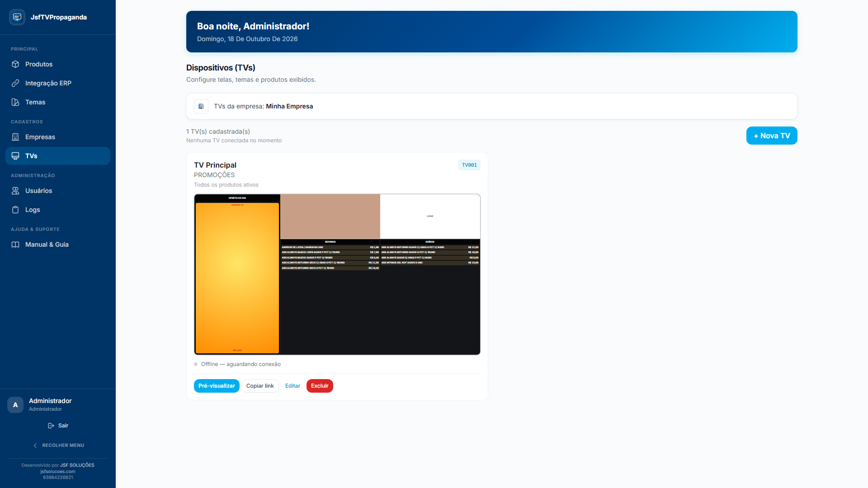Click the Administrador avatar letter A
The height and width of the screenshot is (488, 868).
click(15, 405)
